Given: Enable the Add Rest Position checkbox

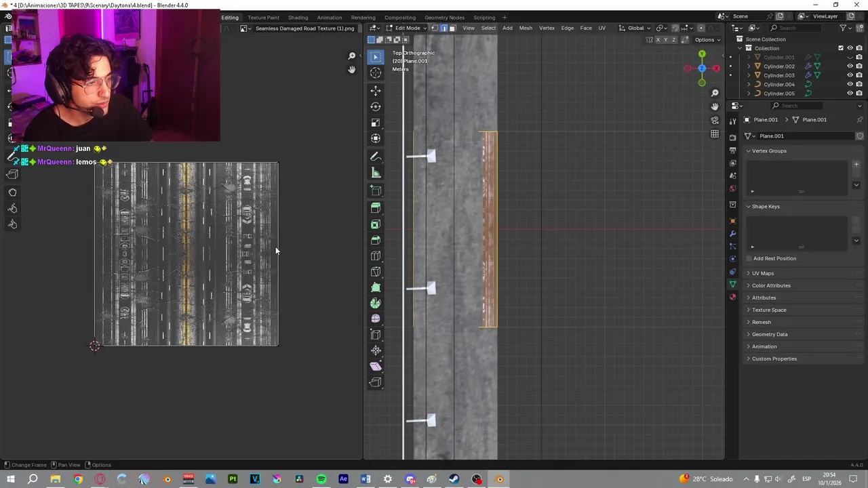Looking at the screenshot, I should point(749,258).
